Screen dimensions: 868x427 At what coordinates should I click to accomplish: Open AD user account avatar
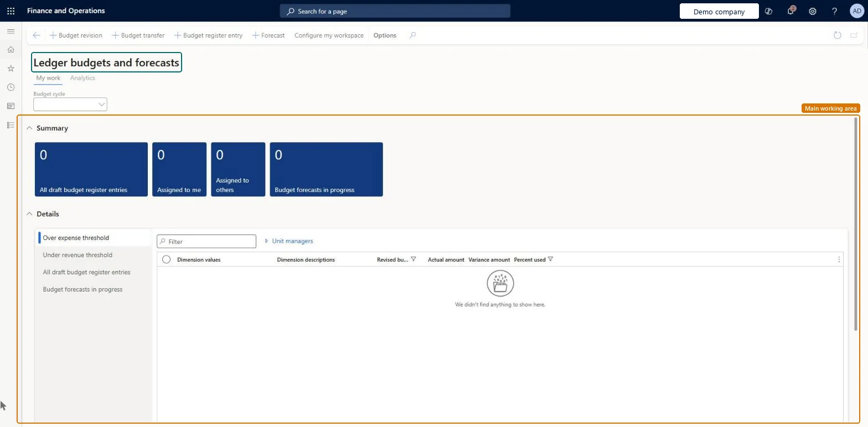click(856, 11)
